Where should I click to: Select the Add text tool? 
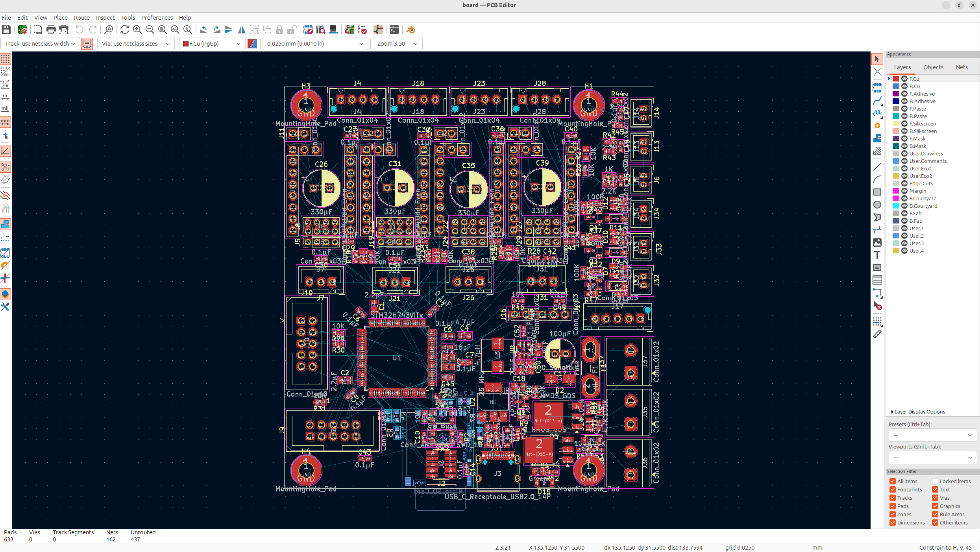pyautogui.click(x=877, y=255)
